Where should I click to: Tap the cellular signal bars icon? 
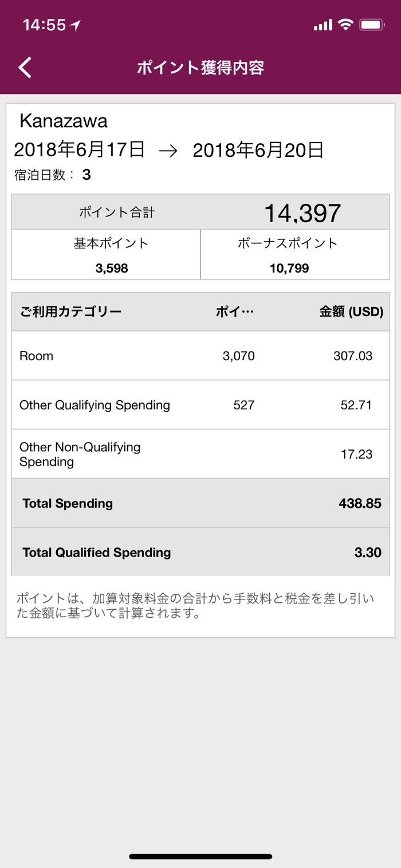[323, 25]
